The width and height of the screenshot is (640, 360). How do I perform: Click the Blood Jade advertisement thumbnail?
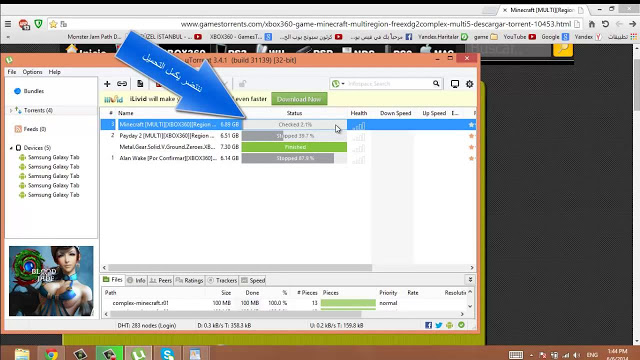tap(51, 281)
